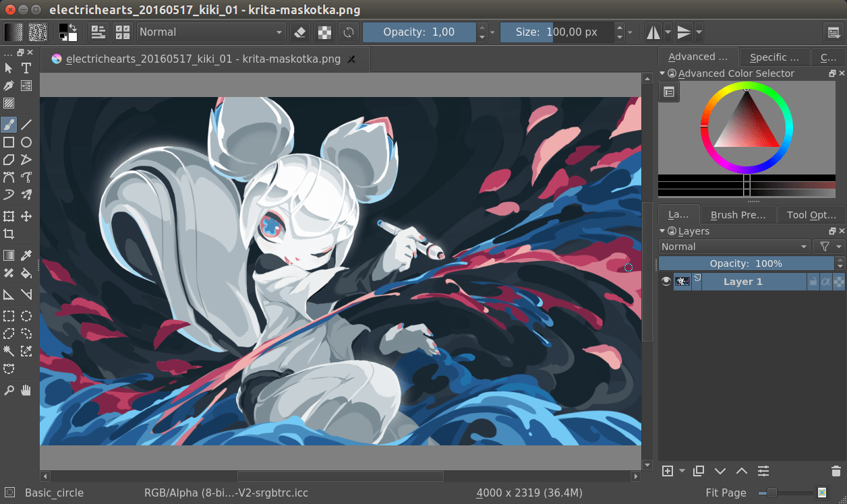Image resolution: width=847 pixels, height=504 pixels.
Task: Open the Pan tool
Action: tap(26, 390)
